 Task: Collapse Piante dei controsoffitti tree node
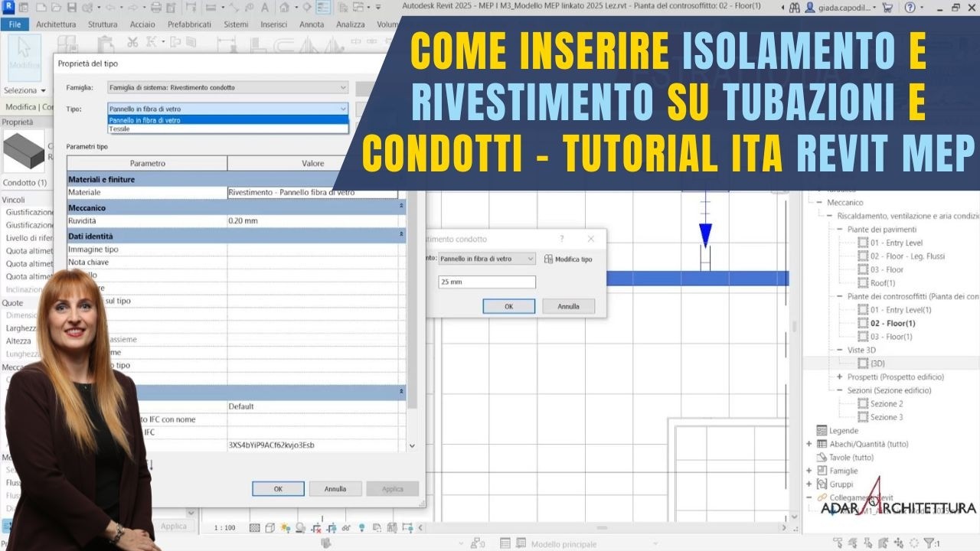coord(840,296)
